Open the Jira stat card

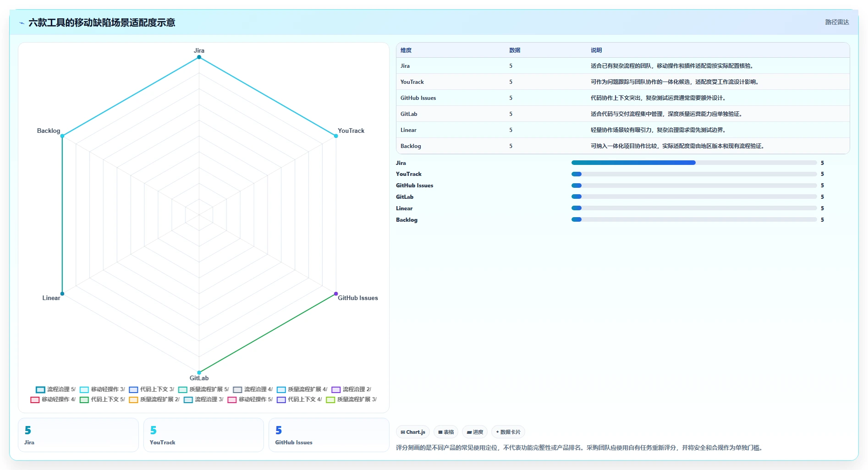(x=78, y=435)
